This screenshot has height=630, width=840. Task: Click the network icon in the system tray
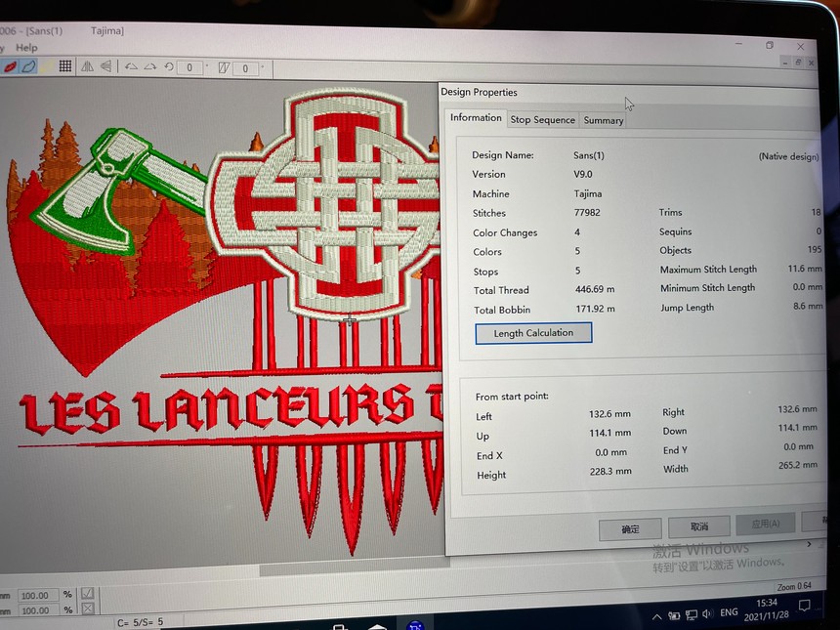(692, 614)
